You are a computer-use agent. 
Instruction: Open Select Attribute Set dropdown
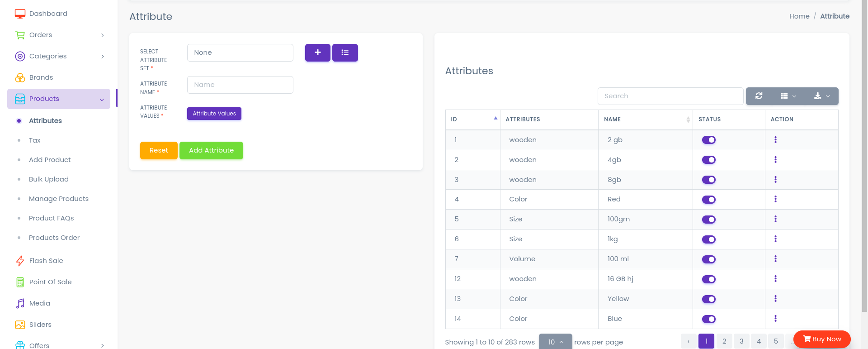pyautogui.click(x=240, y=53)
